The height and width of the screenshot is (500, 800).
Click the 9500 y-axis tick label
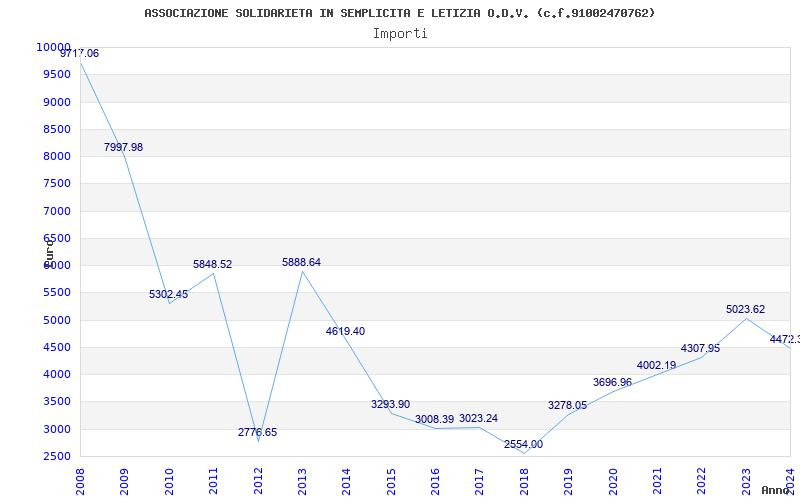click(57, 74)
